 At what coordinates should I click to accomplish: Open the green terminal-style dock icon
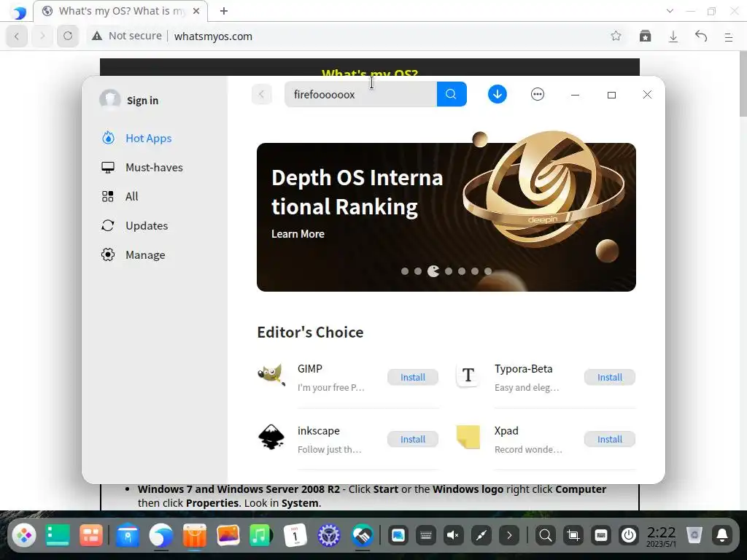click(x=58, y=536)
